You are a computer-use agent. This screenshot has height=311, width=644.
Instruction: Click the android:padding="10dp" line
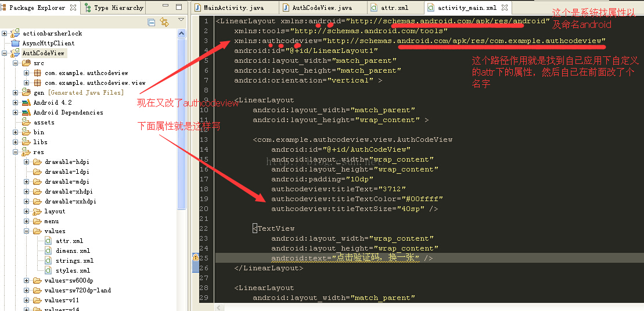point(322,179)
